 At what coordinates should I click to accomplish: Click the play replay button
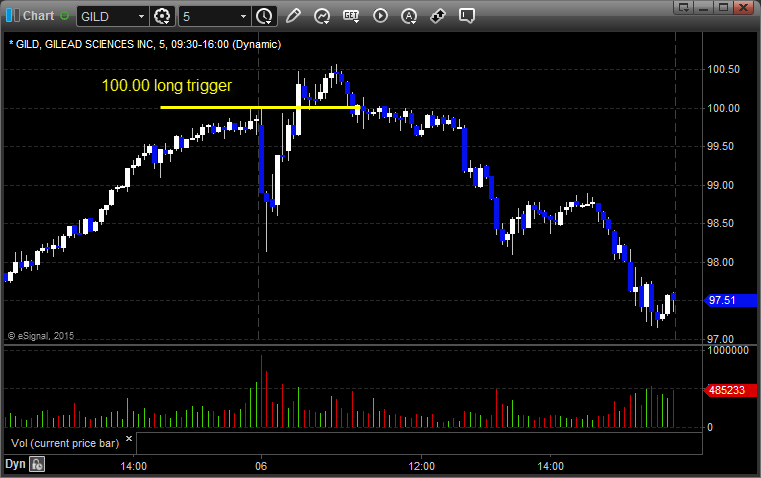pos(380,16)
